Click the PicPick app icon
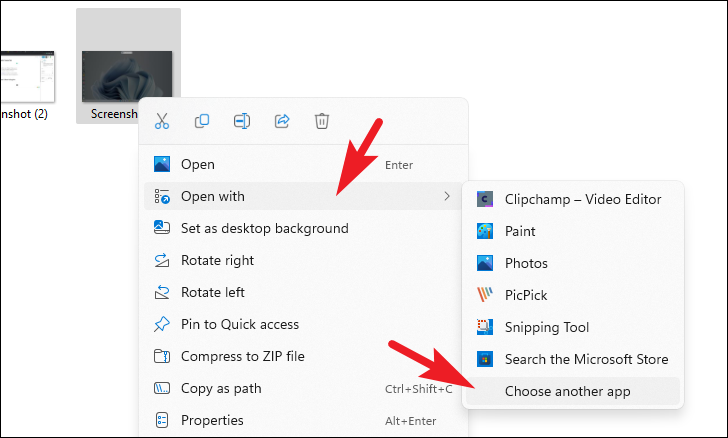Screen dimensions: 728x438 coord(485,295)
